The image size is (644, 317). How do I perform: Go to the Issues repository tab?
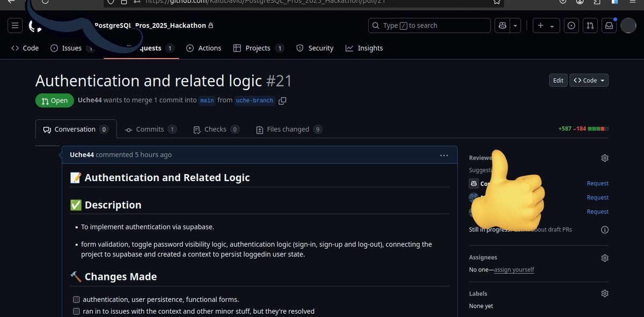(x=73, y=48)
